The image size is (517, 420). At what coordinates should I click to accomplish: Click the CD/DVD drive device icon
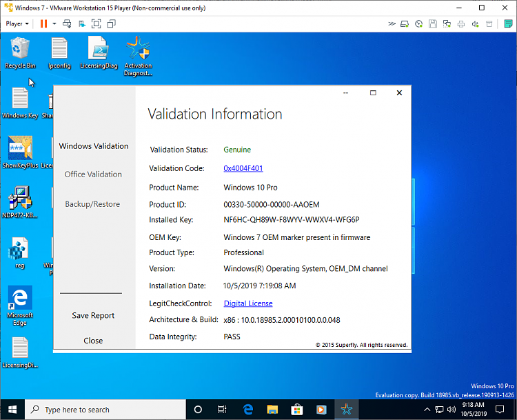(418, 23)
